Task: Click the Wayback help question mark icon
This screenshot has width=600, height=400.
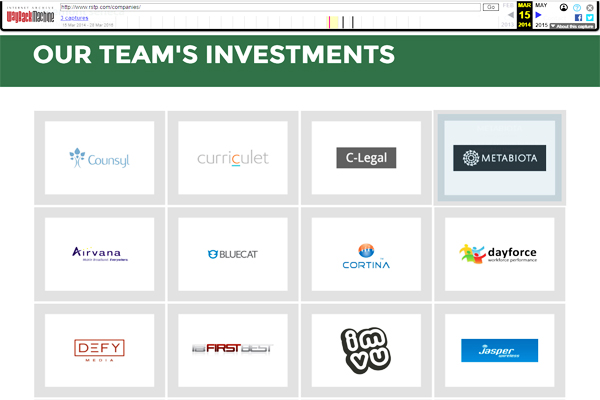Action: click(x=577, y=7)
